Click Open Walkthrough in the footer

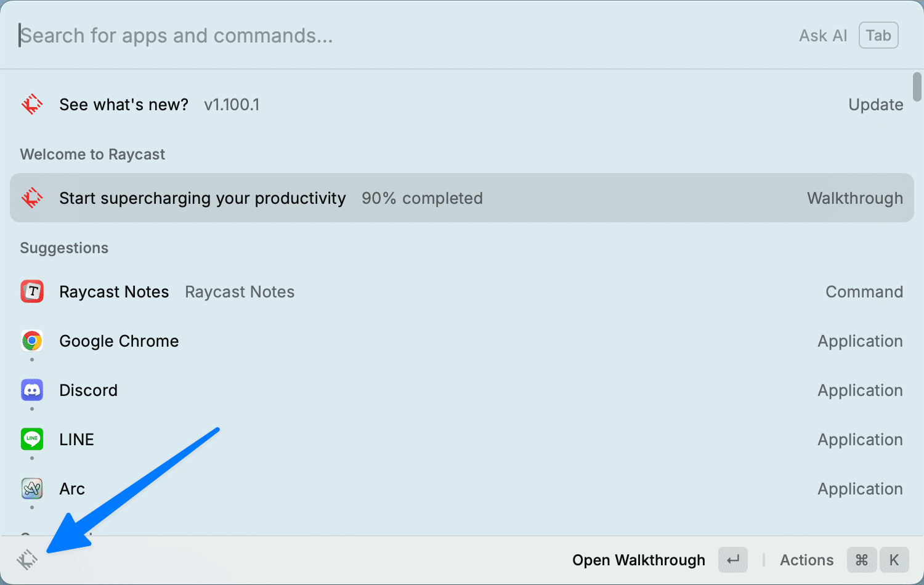pyautogui.click(x=638, y=560)
